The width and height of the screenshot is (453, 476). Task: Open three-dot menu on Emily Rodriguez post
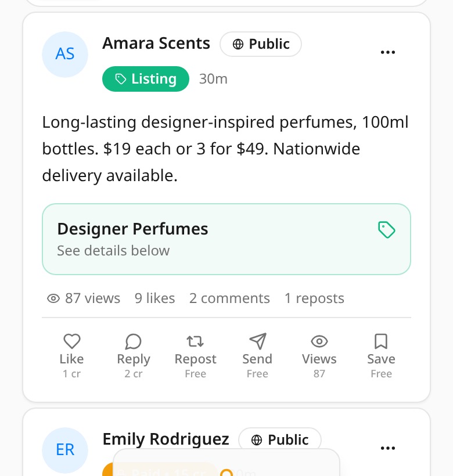pyautogui.click(x=388, y=448)
